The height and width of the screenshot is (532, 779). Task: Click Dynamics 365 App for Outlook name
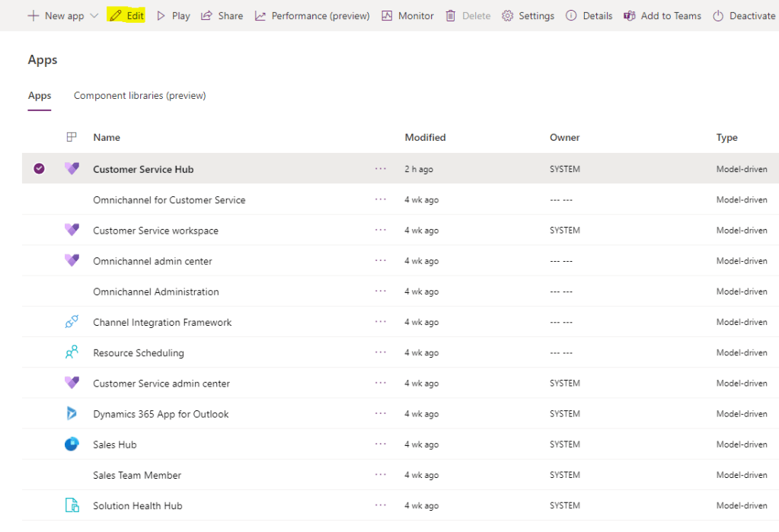[x=161, y=414]
